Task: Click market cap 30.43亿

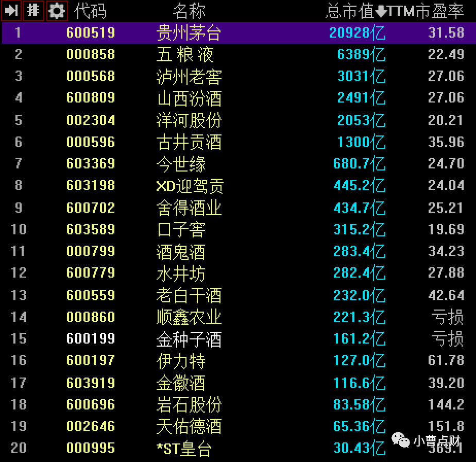Action: point(360,448)
